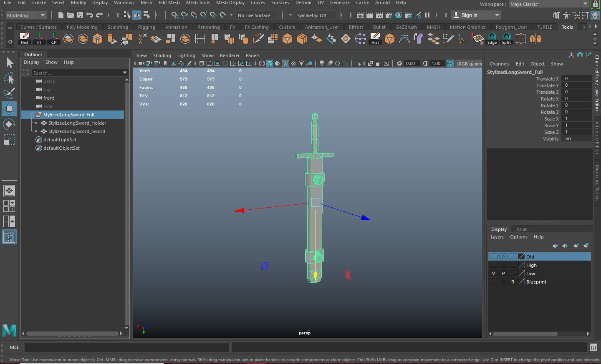Activate the Rotate tool
Viewport: 601px width, 364px height.
9,124
